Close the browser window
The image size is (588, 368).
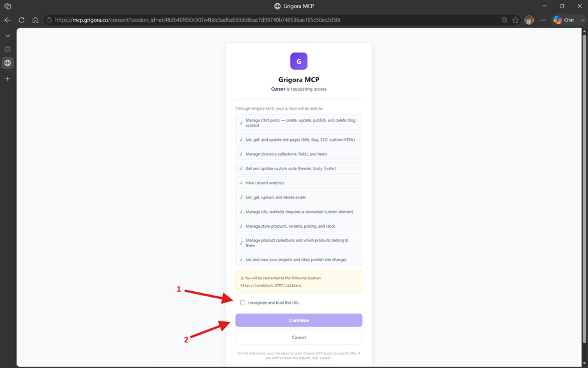tap(580, 6)
